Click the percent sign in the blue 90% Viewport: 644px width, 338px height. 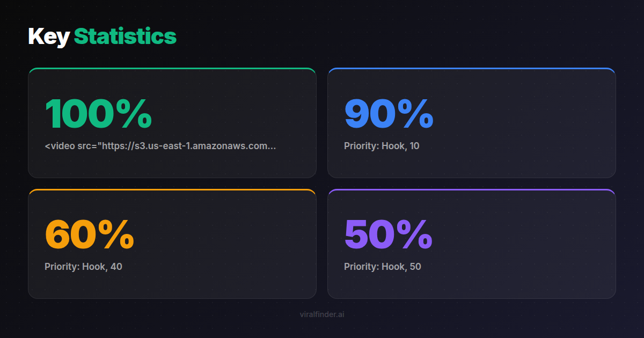point(415,114)
